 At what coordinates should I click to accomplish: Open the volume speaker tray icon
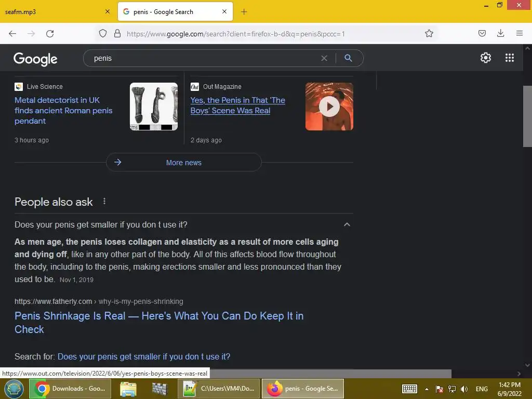tap(464, 389)
